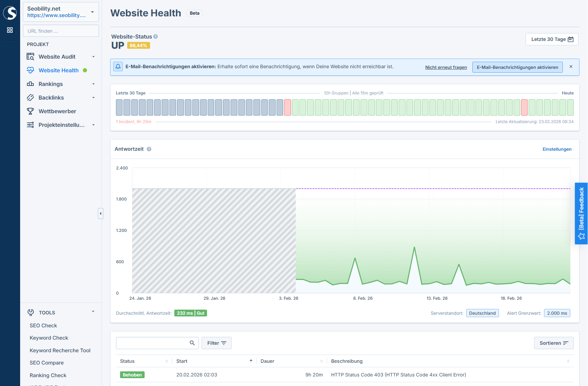Click the Backlinks chain icon
Viewport: 588px width, 386px height.
click(x=31, y=98)
